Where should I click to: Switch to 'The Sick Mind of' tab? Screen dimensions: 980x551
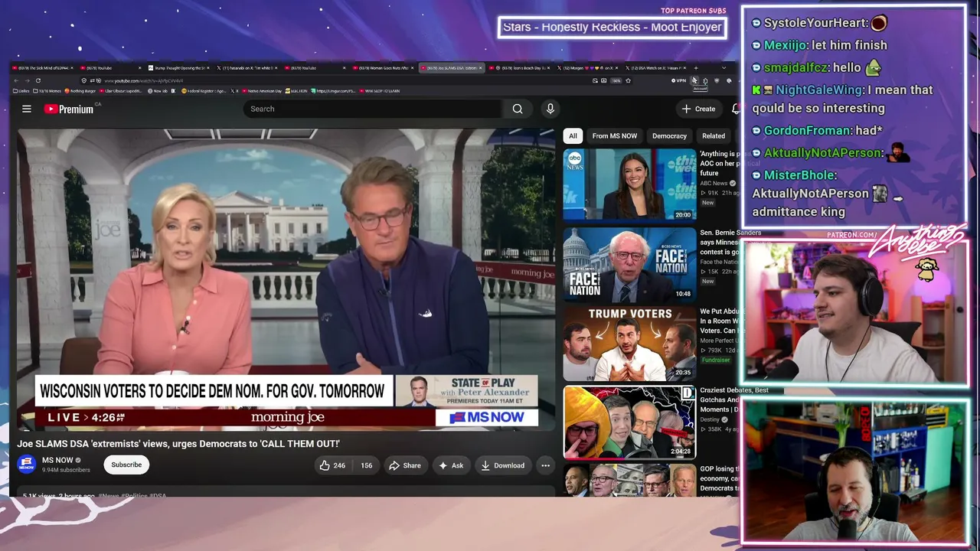pyautogui.click(x=42, y=68)
